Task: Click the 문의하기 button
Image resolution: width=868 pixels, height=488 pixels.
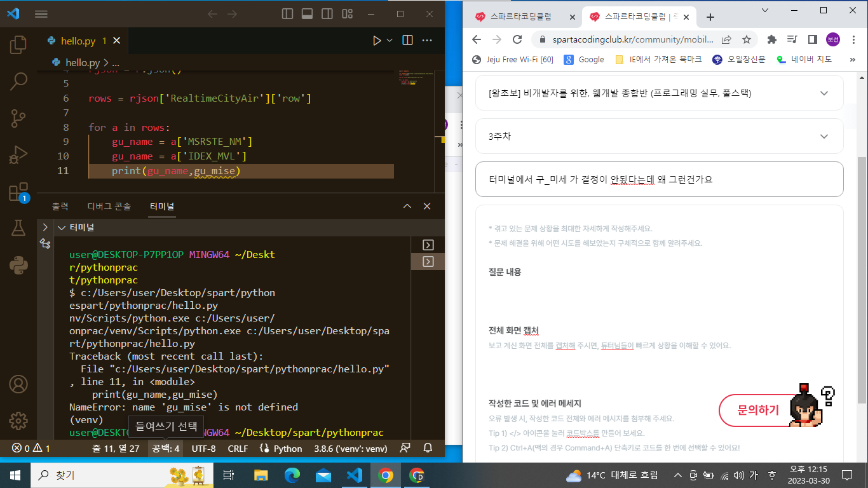Action: [x=758, y=410]
